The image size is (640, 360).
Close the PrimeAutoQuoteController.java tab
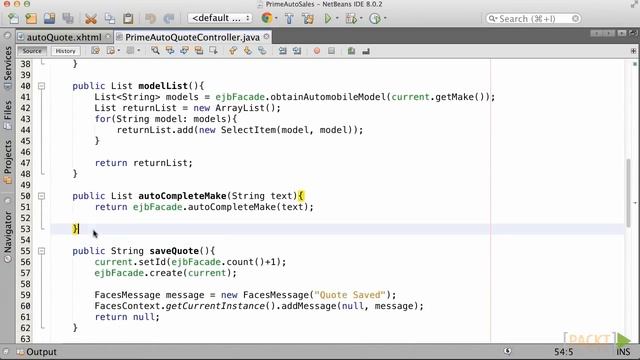coord(267,37)
